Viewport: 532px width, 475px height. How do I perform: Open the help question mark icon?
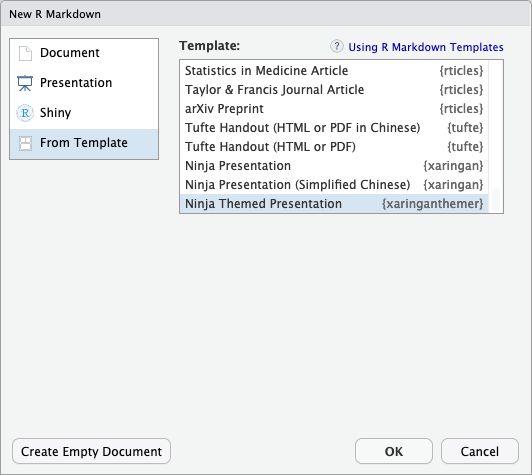337,46
